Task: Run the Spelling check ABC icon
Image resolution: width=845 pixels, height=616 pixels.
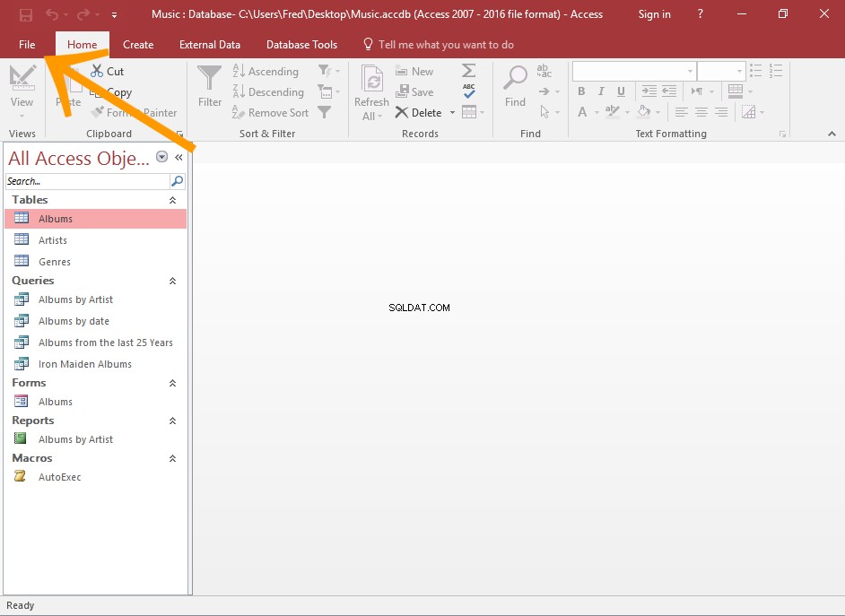Action: tap(469, 91)
